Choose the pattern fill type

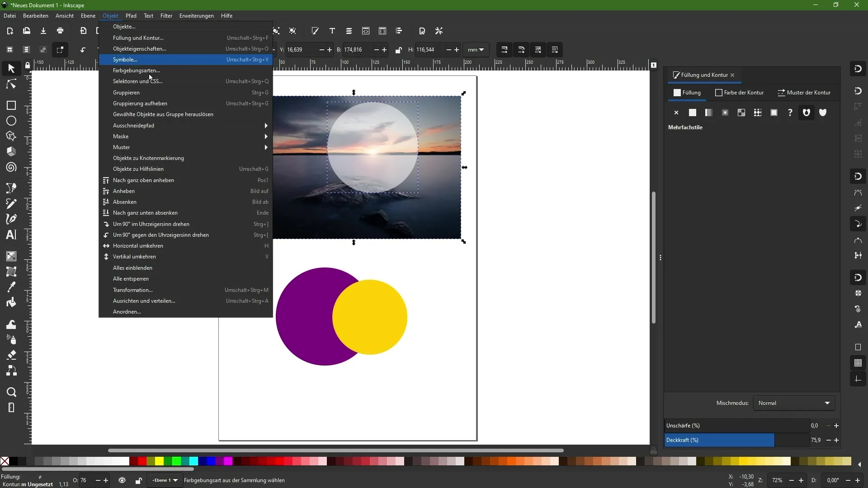[758, 113]
